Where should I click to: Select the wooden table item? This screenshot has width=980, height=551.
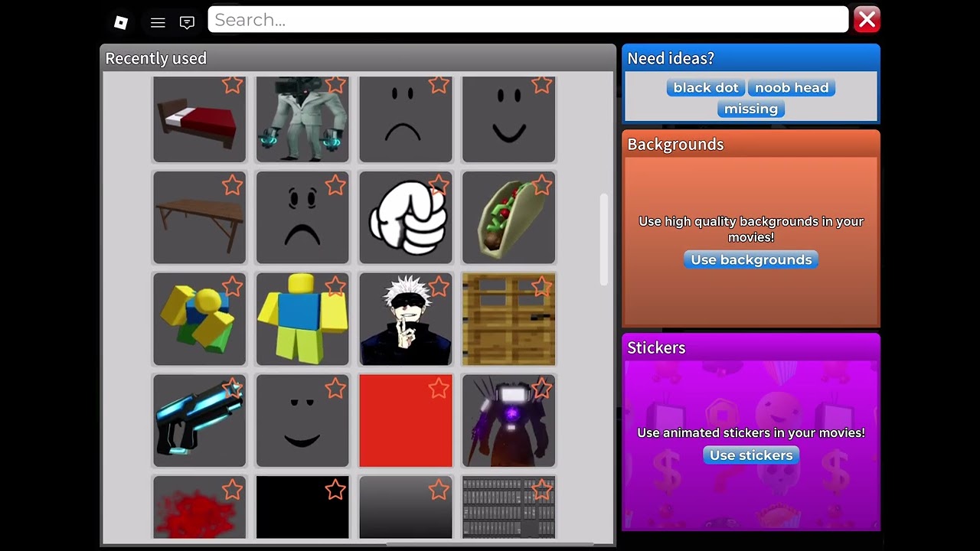pyautogui.click(x=200, y=217)
